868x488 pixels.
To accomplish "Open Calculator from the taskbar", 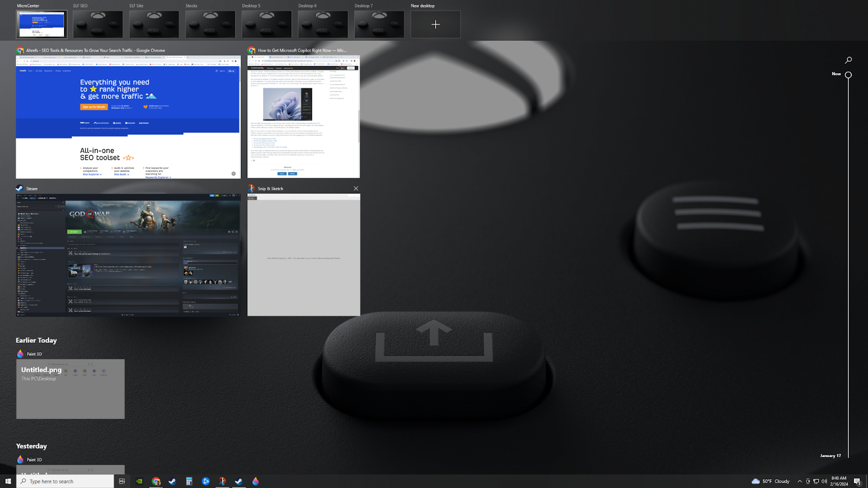I will [x=189, y=481].
